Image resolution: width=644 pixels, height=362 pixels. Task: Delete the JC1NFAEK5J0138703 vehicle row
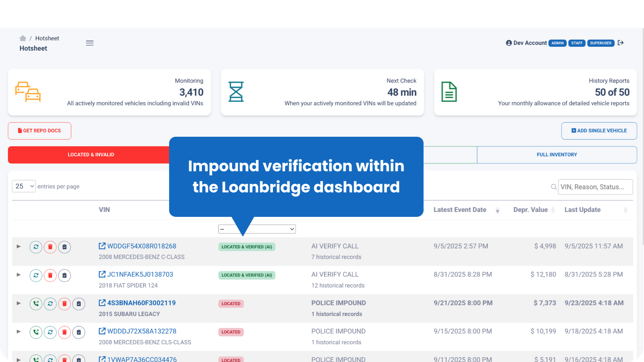coord(50,276)
